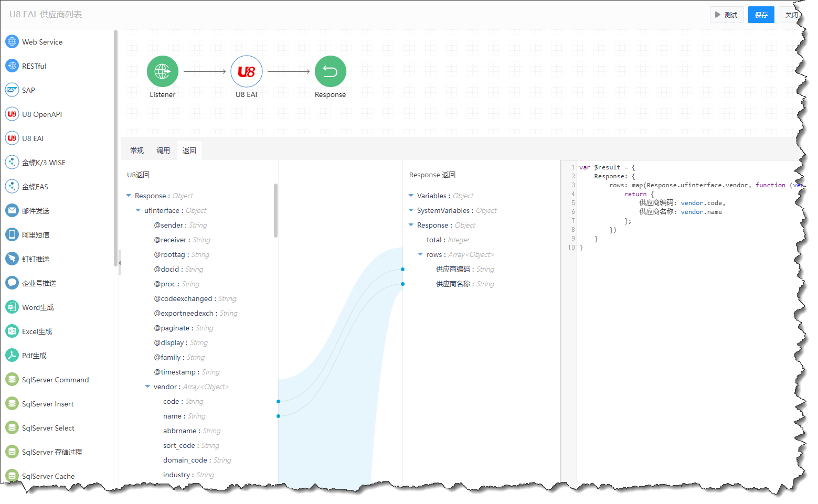The width and height of the screenshot is (818, 504).
Task: Click the Listener node in the flow canvas
Action: pyautogui.click(x=163, y=71)
